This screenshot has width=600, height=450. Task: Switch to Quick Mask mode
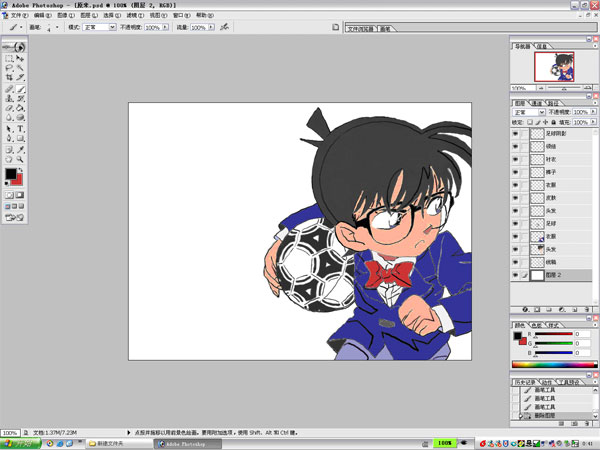tap(20, 195)
